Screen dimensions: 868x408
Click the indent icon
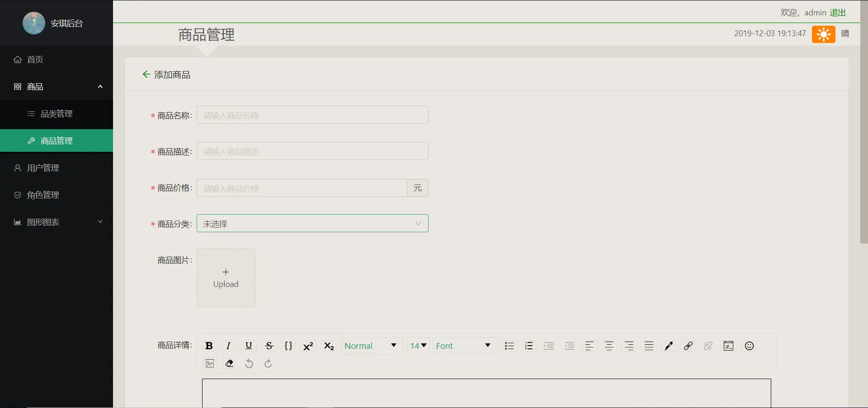pyautogui.click(x=549, y=346)
